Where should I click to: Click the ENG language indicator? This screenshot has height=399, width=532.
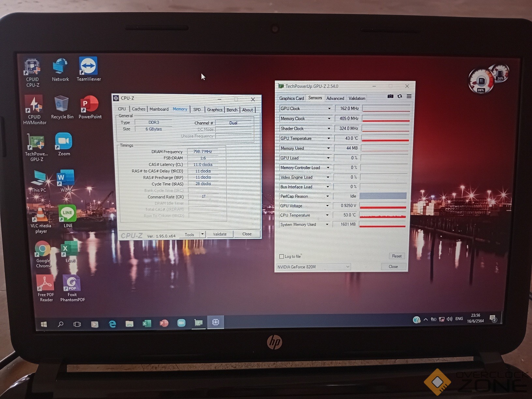point(459,318)
